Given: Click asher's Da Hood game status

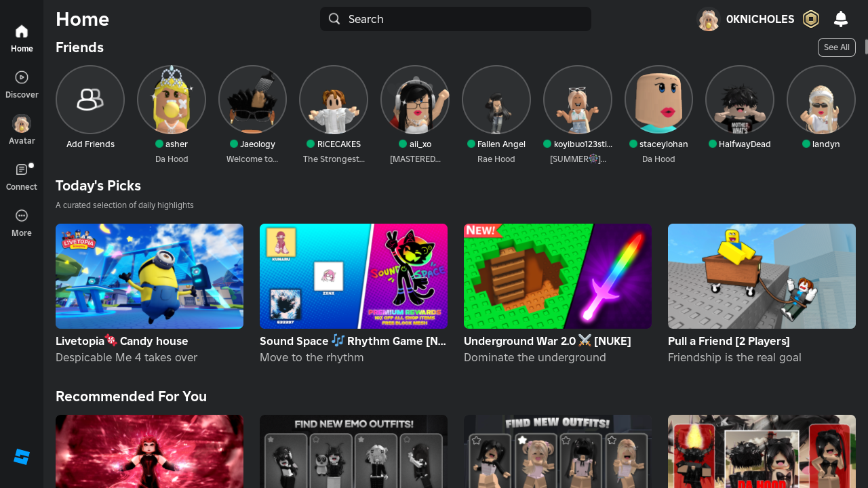Looking at the screenshot, I should click(x=172, y=159).
